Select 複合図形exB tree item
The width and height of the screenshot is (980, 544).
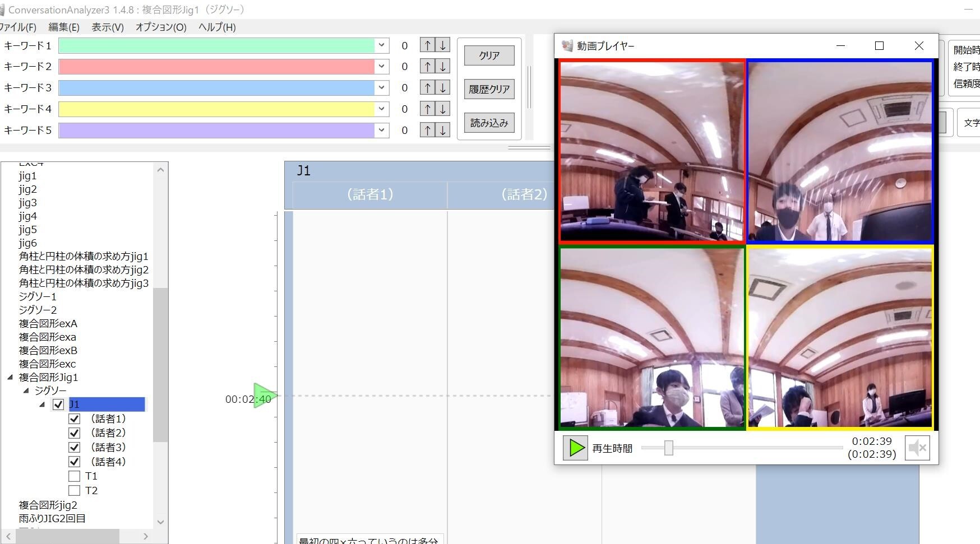tap(48, 351)
